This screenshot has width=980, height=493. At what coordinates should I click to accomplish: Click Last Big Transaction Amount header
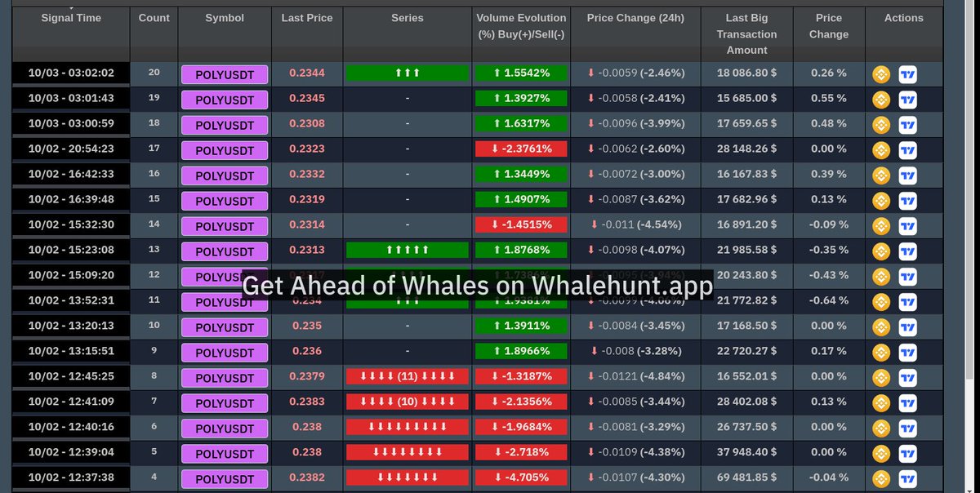click(x=746, y=34)
